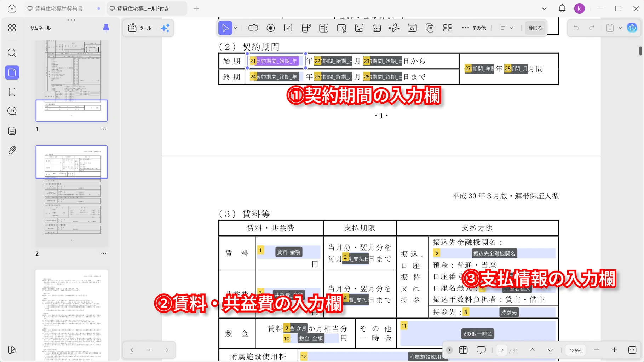Redo the last action
Screen dimensions: 644x362
point(592,28)
